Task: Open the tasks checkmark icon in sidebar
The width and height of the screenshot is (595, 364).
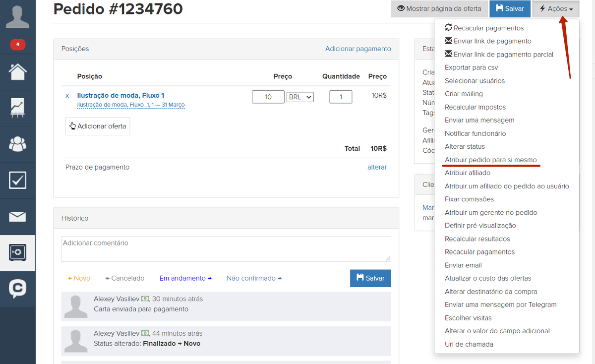Action: pos(17,181)
